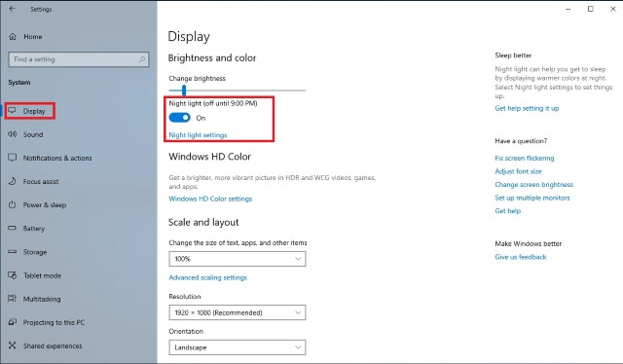Select the Battery icon
Viewport: 623px width, 364px height.
(x=13, y=228)
